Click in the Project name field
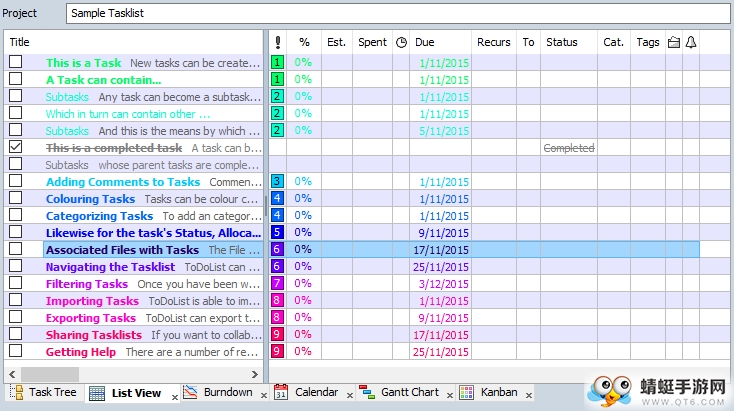 point(398,13)
